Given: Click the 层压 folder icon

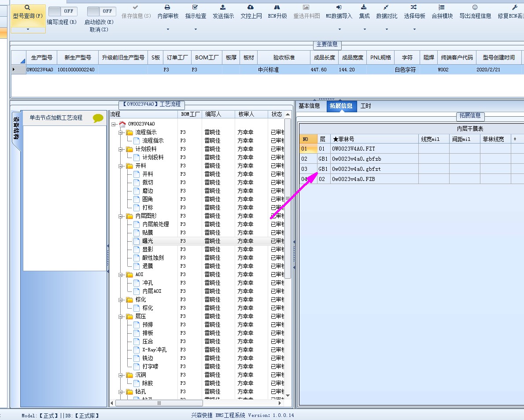Looking at the screenshot, I should pyautogui.click(x=129, y=317).
